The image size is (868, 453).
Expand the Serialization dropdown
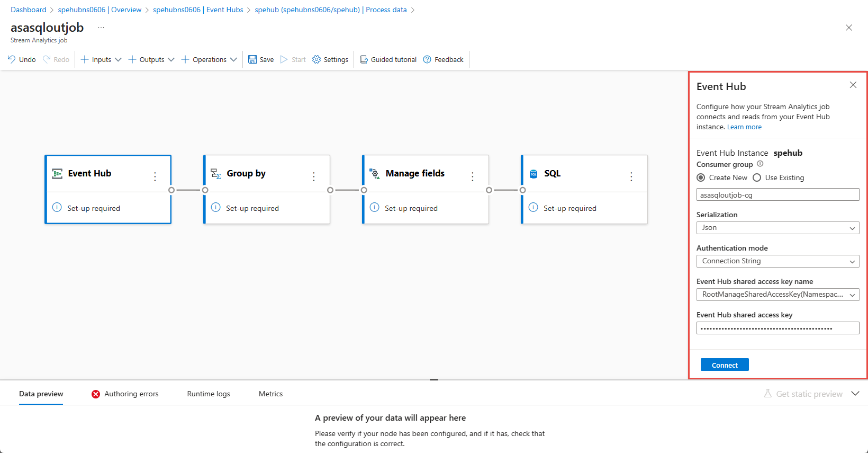click(x=777, y=228)
